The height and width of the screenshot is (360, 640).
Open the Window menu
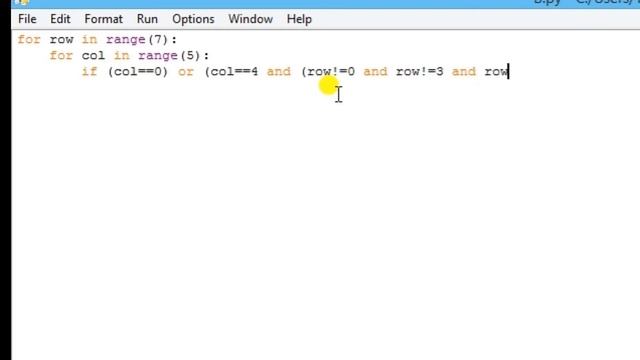(250, 19)
